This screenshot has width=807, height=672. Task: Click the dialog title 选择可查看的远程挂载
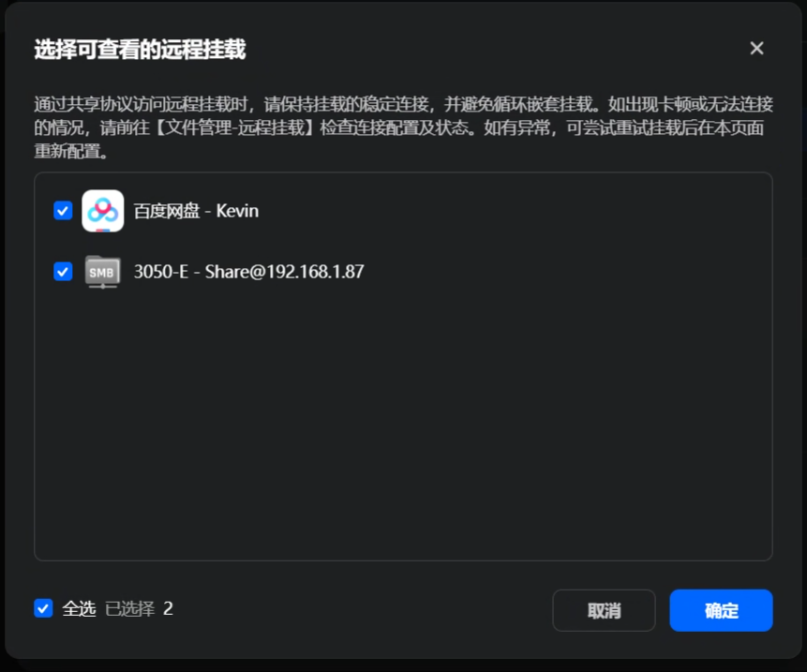pyautogui.click(x=140, y=50)
